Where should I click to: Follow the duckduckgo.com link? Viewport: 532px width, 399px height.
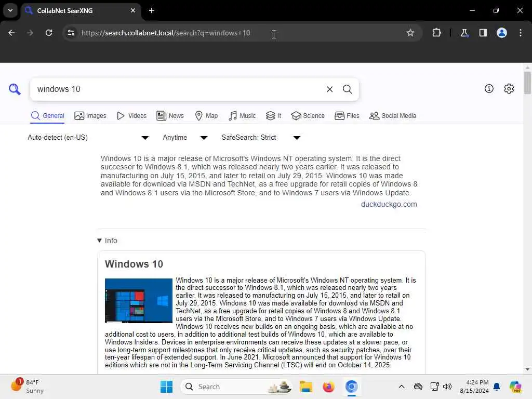pyautogui.click(x=389, y=204)
